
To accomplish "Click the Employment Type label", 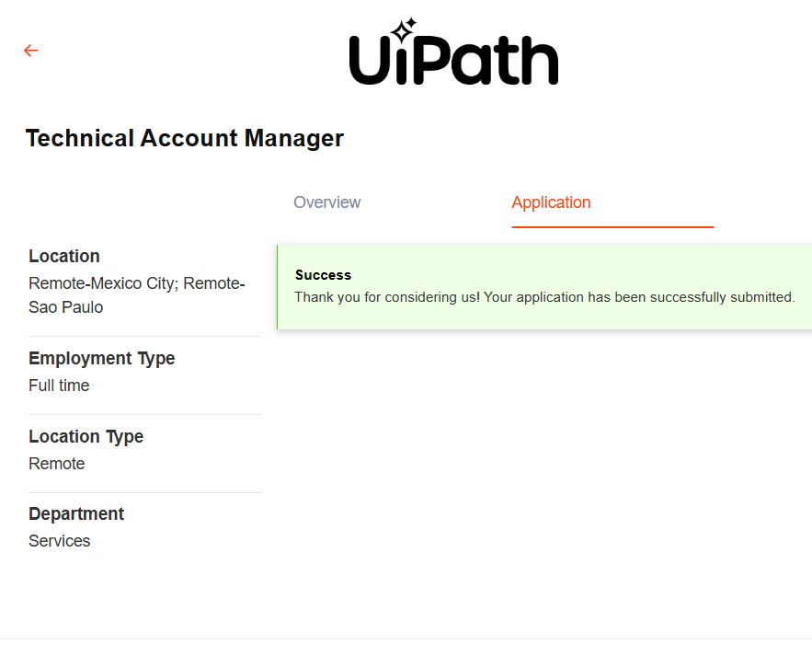I will (x=101, y=358).
